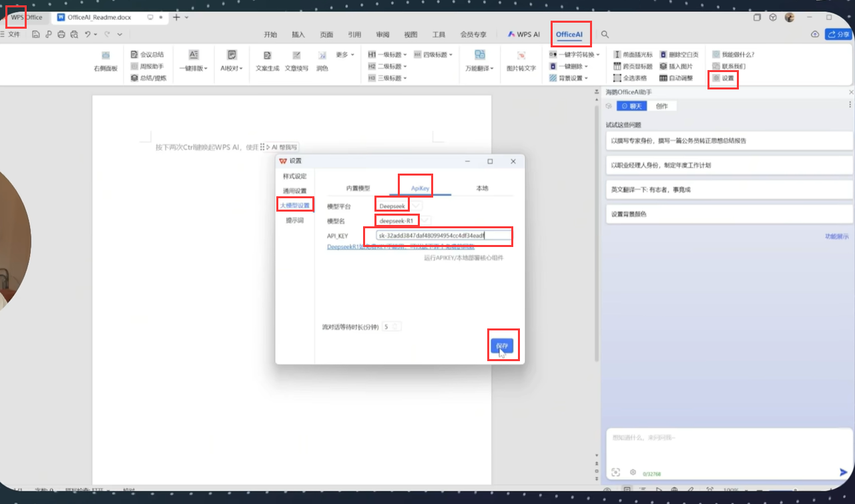Screen dimensions: 855x504
Task: Click the send arrow in chat panel
Action: point(843,472)
